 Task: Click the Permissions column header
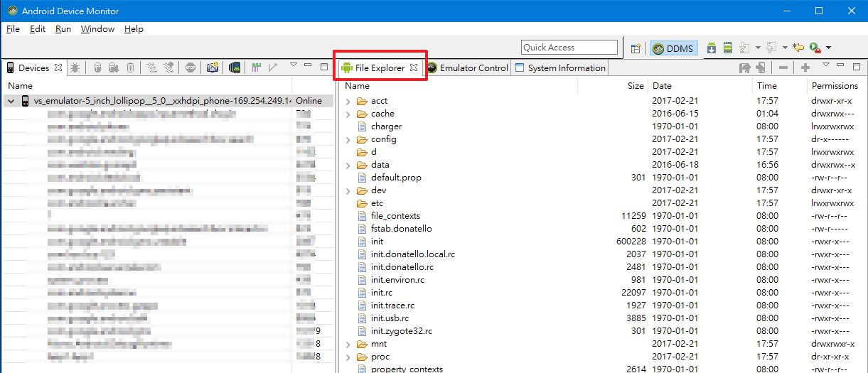[x=837, y=86]
